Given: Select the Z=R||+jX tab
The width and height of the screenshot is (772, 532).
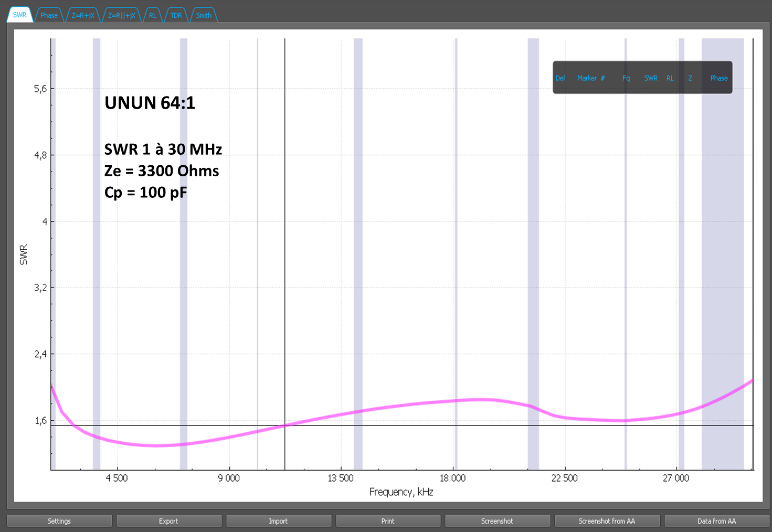Looking at the screenshot, I should pos(122,15).
